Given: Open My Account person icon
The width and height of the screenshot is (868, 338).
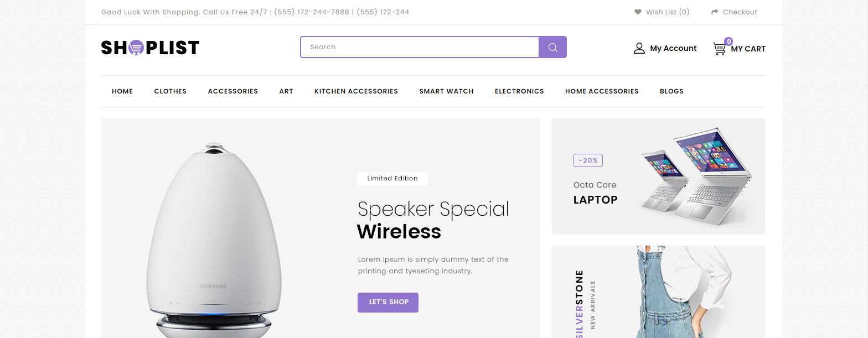Looking at the screenshot, I should click(640, 48).
